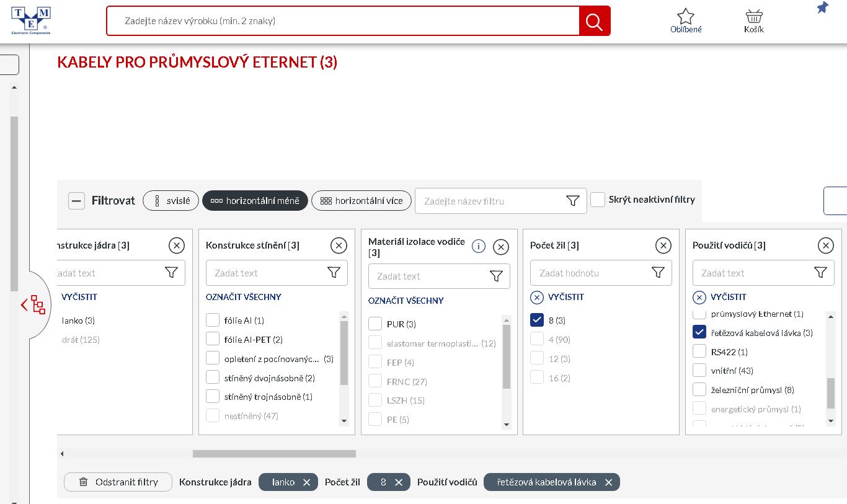Open Oblíbené favorites star icon

point(685,17)
